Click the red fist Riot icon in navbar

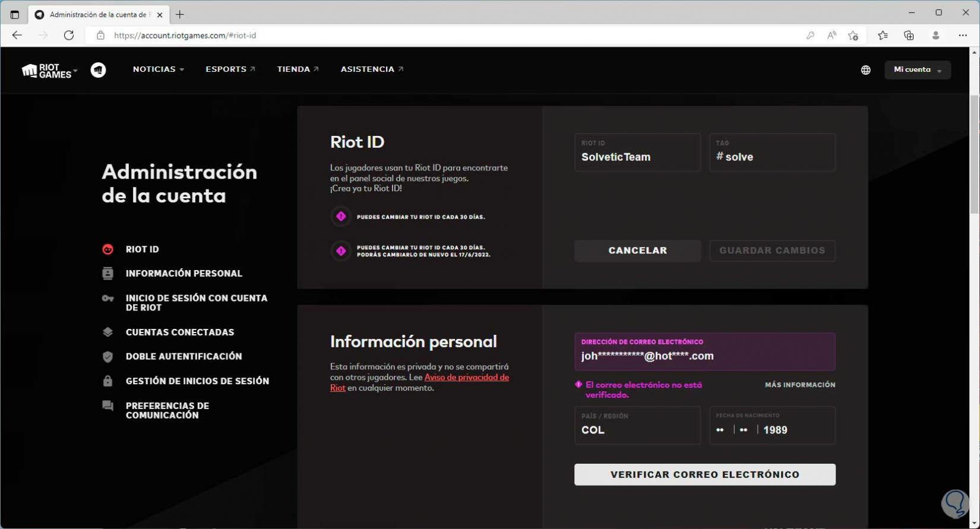click(x=98, y=70)
